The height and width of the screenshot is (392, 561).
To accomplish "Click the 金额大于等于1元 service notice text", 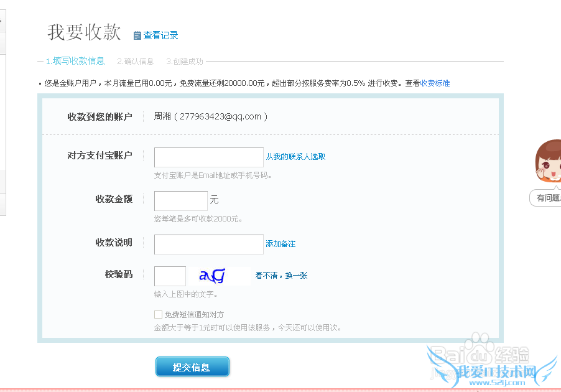I will (x=248, y=327).
